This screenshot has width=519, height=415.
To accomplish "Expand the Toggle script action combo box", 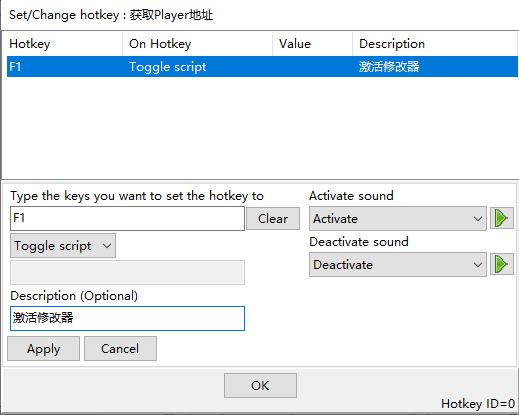I will (x=63, y=246).
